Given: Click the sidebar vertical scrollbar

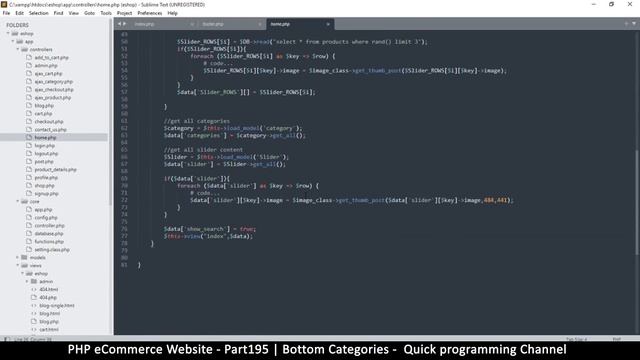Looking at the screenshot, I should 111,110.
